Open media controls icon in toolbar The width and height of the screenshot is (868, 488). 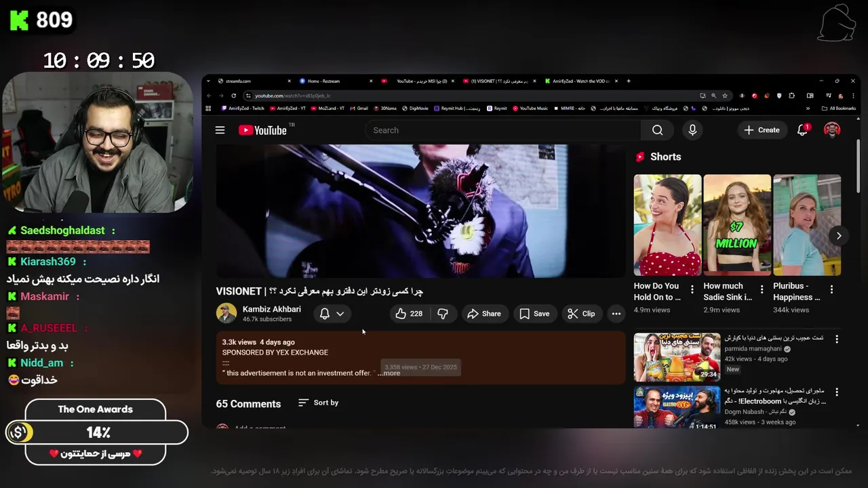click(x=828, y=96)
